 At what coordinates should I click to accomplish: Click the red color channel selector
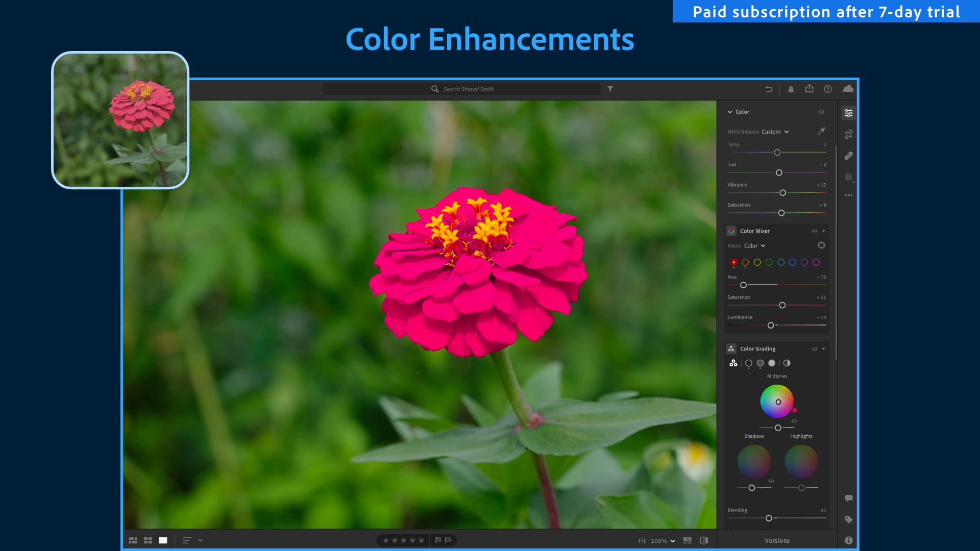(x=733, y=262)
